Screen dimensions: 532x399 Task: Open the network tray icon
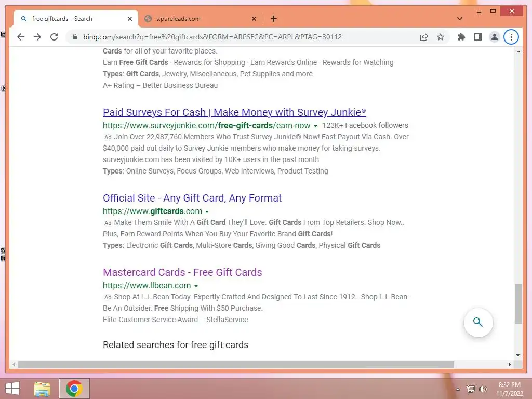tap(471, 389)
